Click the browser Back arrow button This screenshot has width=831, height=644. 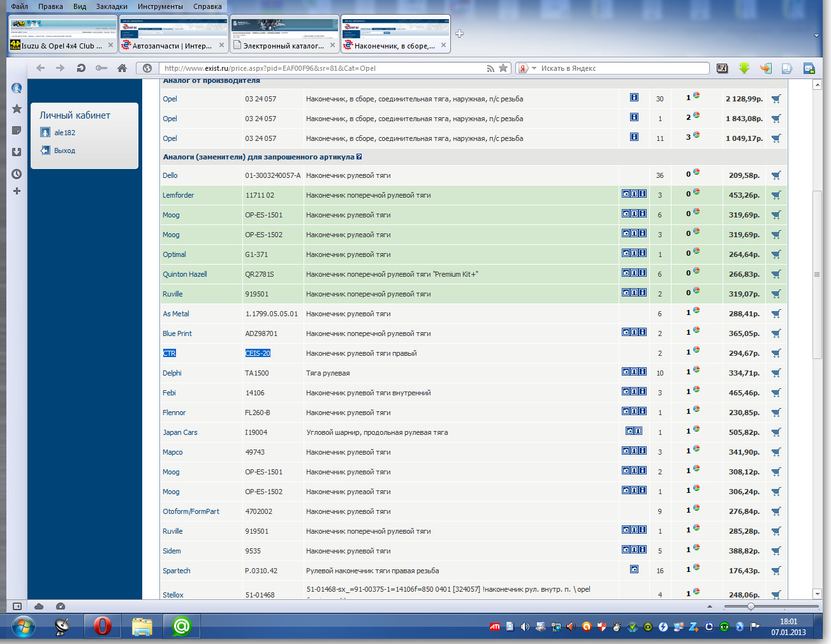pyautogui.click(x=41, y=68)
